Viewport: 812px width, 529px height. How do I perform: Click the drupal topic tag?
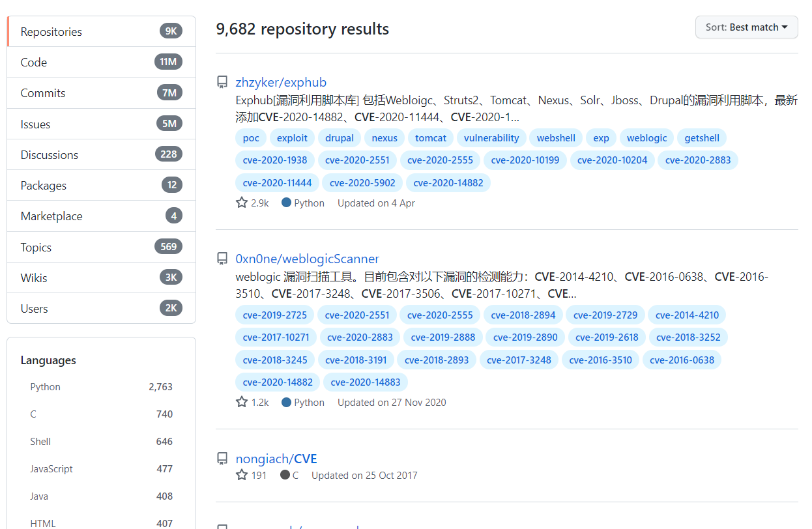[x=340, y=138]
